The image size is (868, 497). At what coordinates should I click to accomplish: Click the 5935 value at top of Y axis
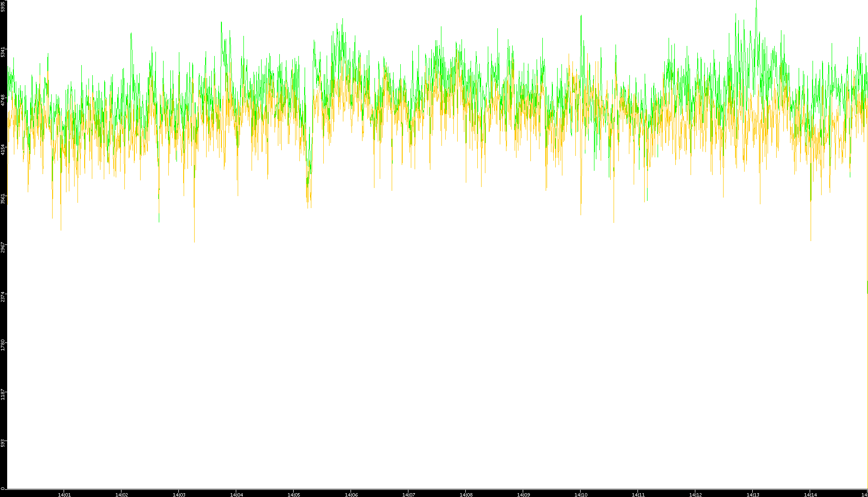[x=3, y=6]
